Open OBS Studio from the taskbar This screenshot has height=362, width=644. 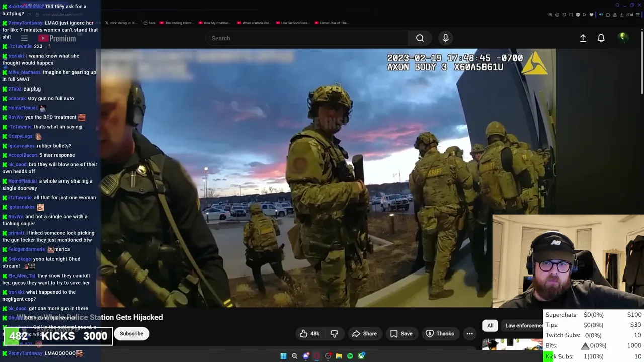click(328, 356)
